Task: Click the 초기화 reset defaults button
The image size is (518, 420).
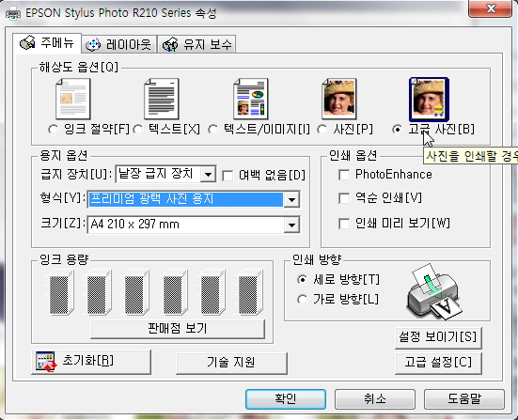Action: (91, 362)
